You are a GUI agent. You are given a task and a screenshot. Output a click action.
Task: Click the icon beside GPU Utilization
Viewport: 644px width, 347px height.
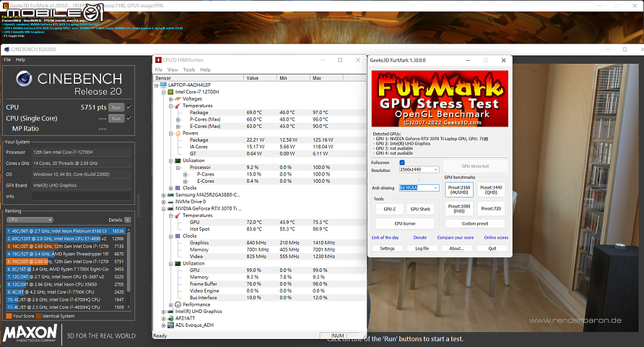coord(178,264)
